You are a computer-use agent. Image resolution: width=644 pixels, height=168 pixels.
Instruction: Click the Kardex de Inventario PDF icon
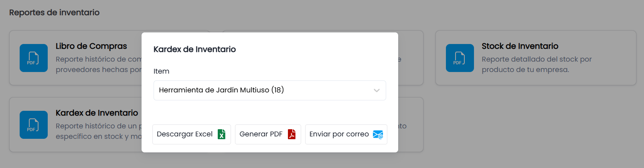[x=34, y=125]
